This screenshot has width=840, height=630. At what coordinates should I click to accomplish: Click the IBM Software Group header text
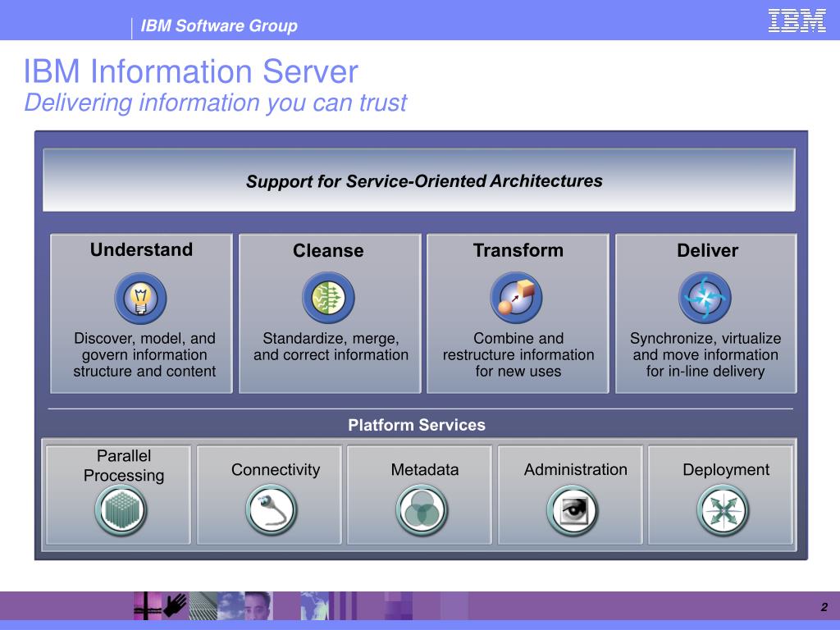tap(219, 25)
